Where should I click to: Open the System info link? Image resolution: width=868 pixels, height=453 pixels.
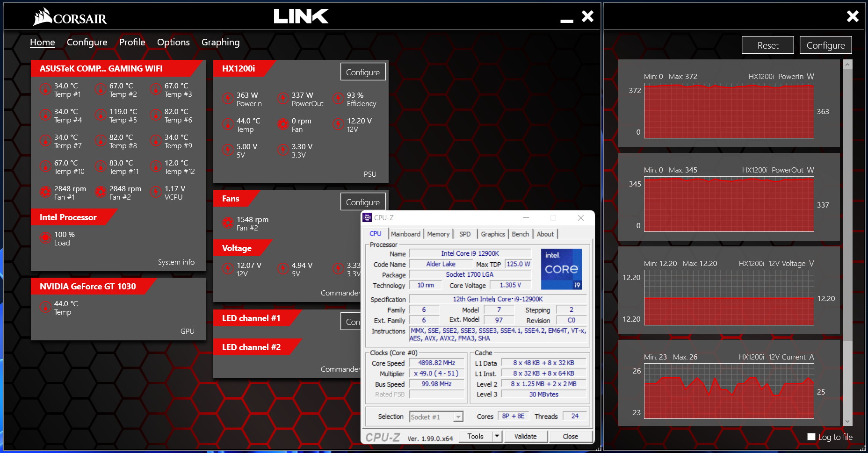point(176,262)
